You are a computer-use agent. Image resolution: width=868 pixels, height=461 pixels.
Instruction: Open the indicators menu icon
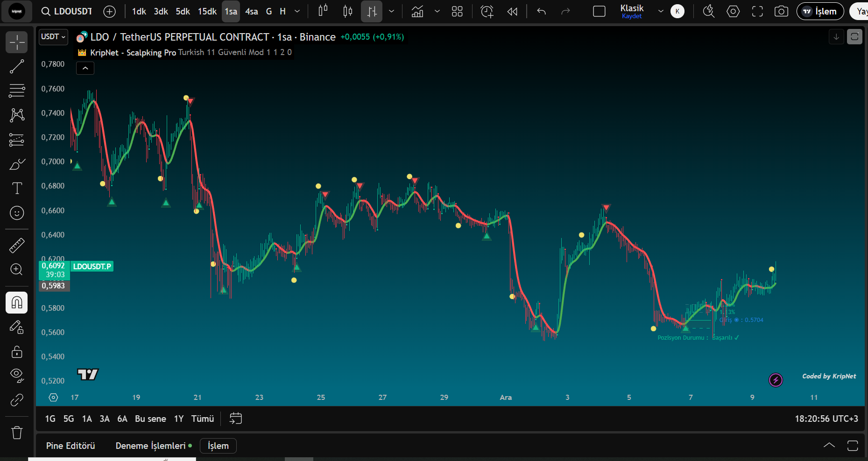(417, 12)
